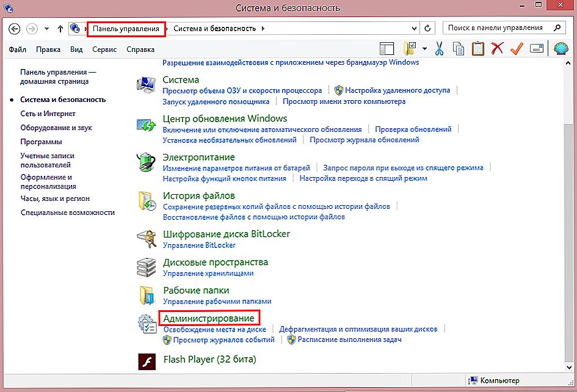Open the Правка menu
Viewport: 577px width, 392px height.
[x=48, y=49]
